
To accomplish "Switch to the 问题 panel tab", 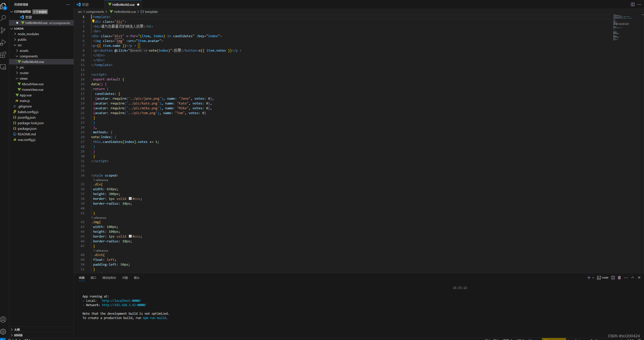I will tap(125, 278).
